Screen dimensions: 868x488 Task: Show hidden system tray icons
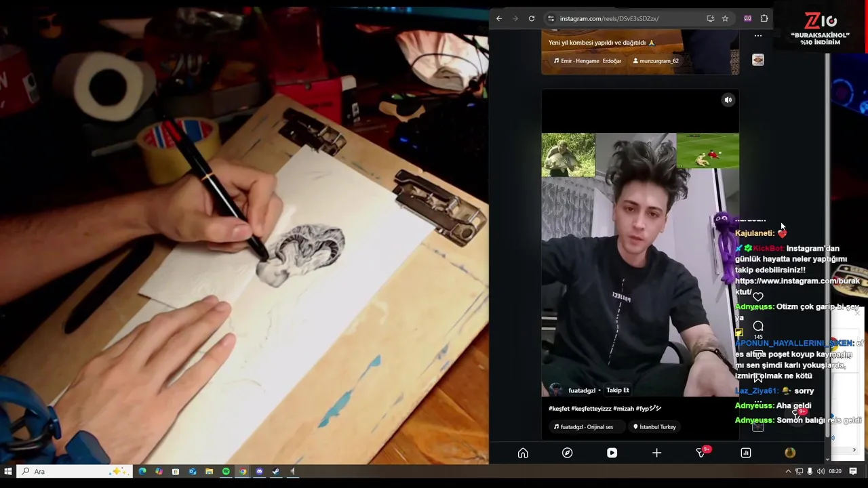tap(788, 472)
